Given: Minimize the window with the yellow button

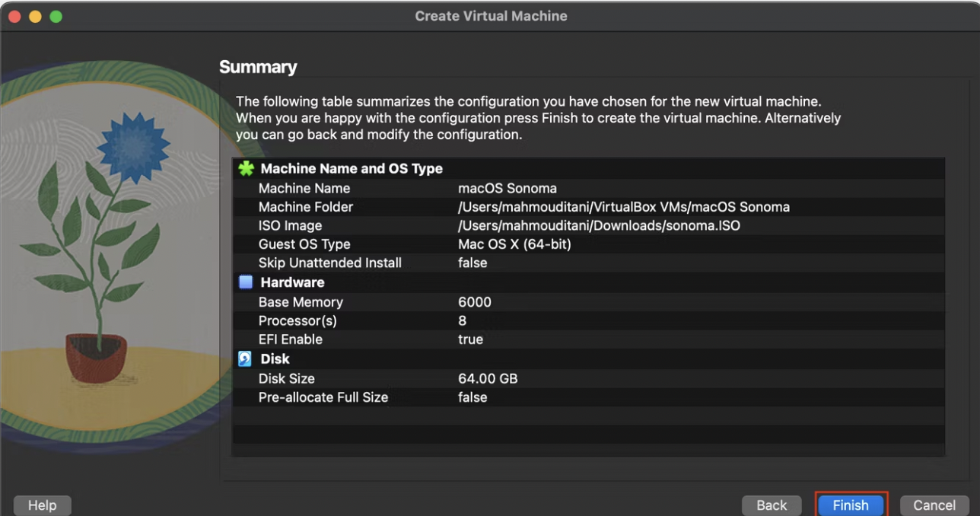Looking at the screenshot, I should coord(36,16).
